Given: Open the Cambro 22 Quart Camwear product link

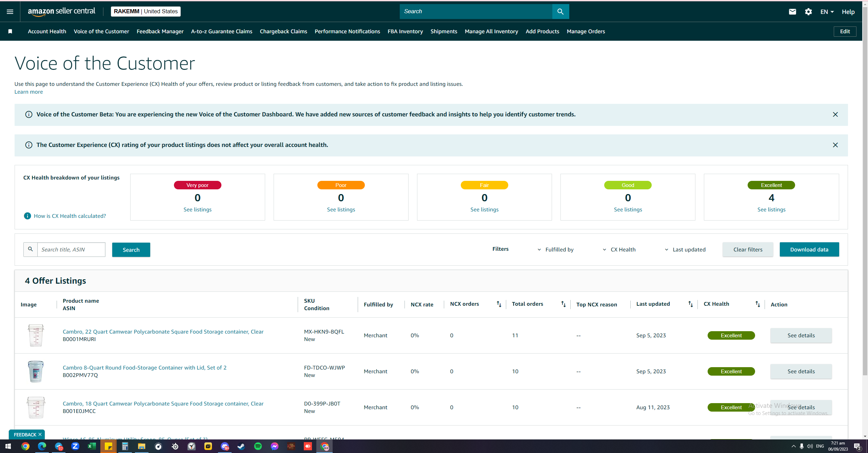Looking at the screenshot, I should (163, 332).
